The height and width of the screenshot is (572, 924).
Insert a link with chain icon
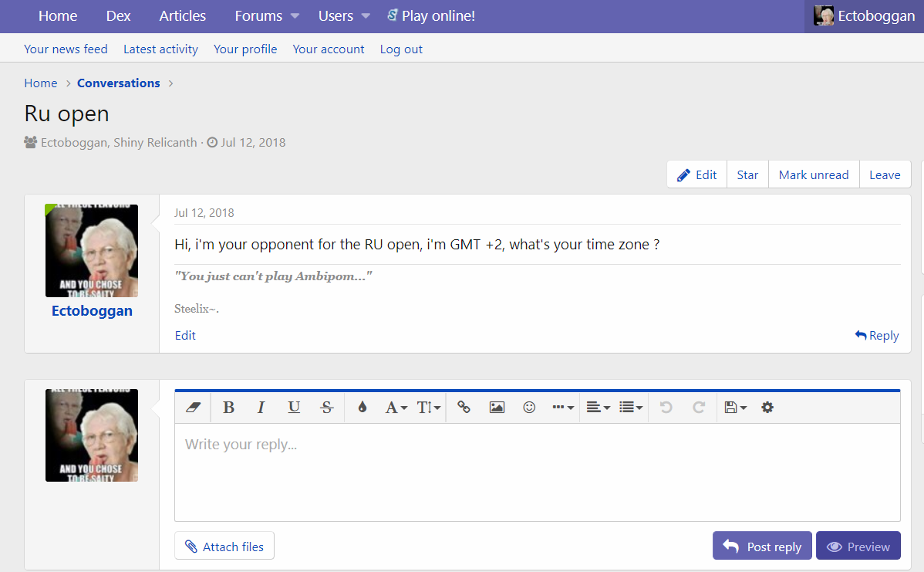pyautogui.click(x=464, y=408)
